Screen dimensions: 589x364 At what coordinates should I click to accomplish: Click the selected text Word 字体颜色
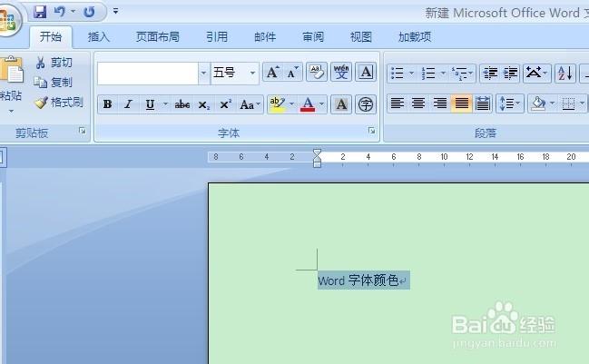[x=358, y=280]
